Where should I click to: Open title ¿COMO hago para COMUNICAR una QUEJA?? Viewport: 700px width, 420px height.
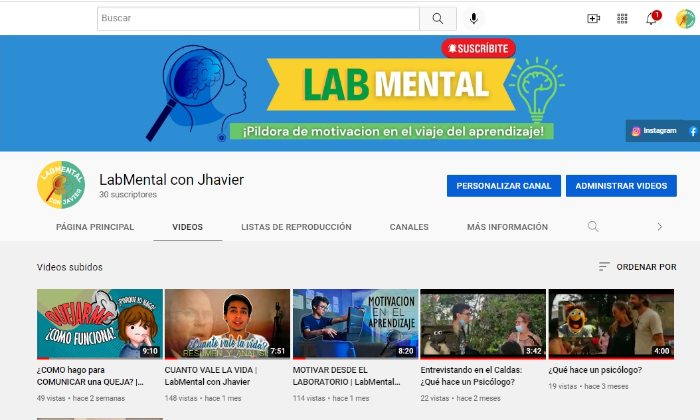point(90,376)
